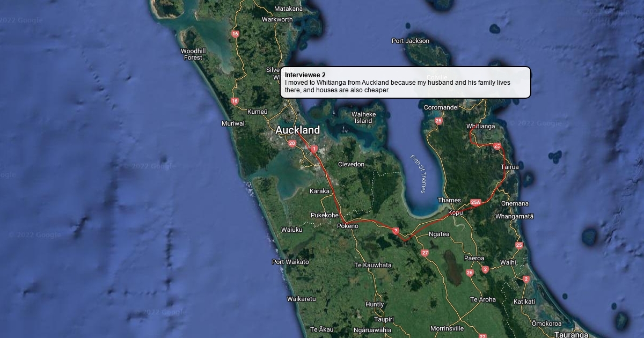Click the Whangamatā label
Viewport: 644px width, 338px height.
514,216
